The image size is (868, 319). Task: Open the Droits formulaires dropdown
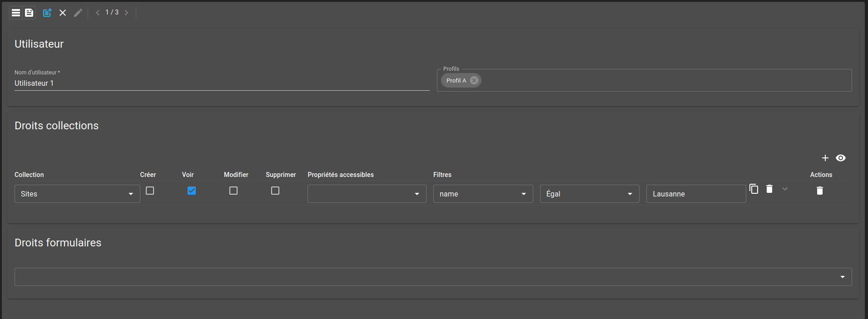click(x=433, y=277)
